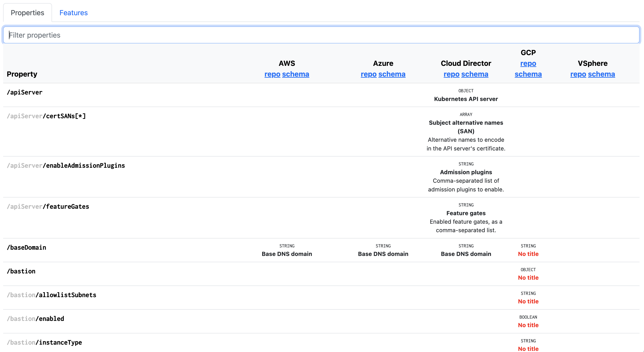Switch to the Features tab
Image resolution: width=644 pixels, height=352 pixels.
point(73,13)
